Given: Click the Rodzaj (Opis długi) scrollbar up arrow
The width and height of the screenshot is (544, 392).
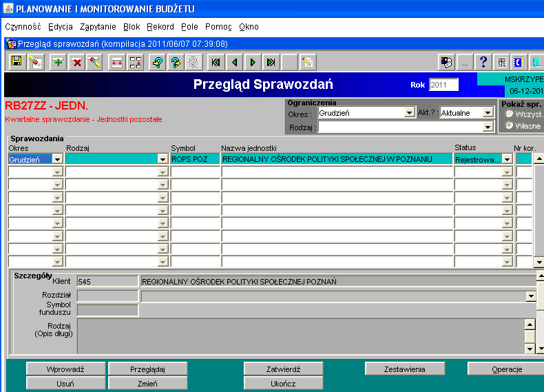Looking at the screenshot, I should pyautogui.click(x=530, y=324).
